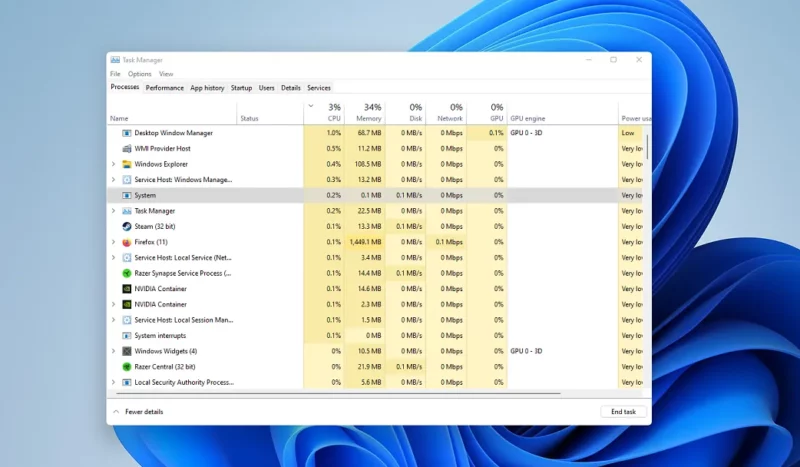Open the View menu
Viewport: 800px width, 467px height.
tap(166, 74)
